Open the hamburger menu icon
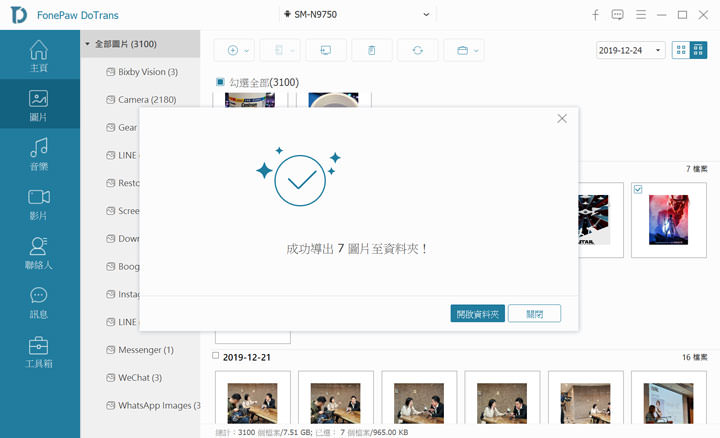Image resolution: width=720 pixels, height=438 pixels. pos(641,15)
